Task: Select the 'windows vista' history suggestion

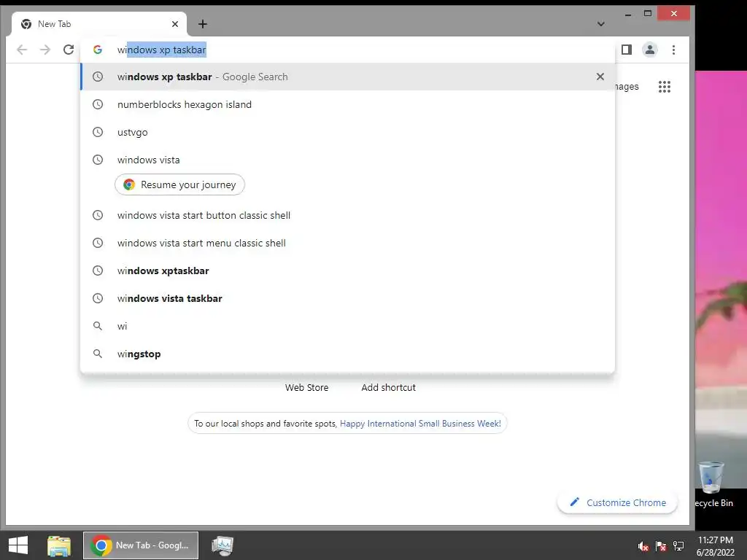Action: (x=348, y=160)
